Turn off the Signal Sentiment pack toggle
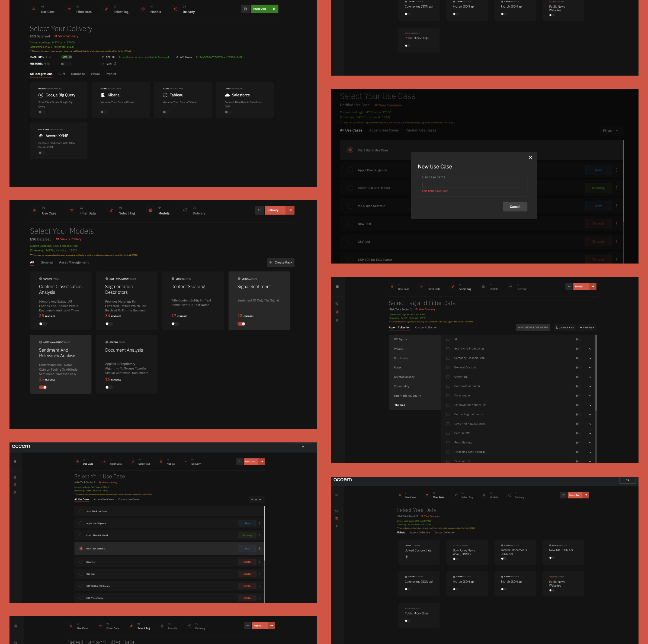This screenshot has width=648, height=644. click(x=242, y=324)
